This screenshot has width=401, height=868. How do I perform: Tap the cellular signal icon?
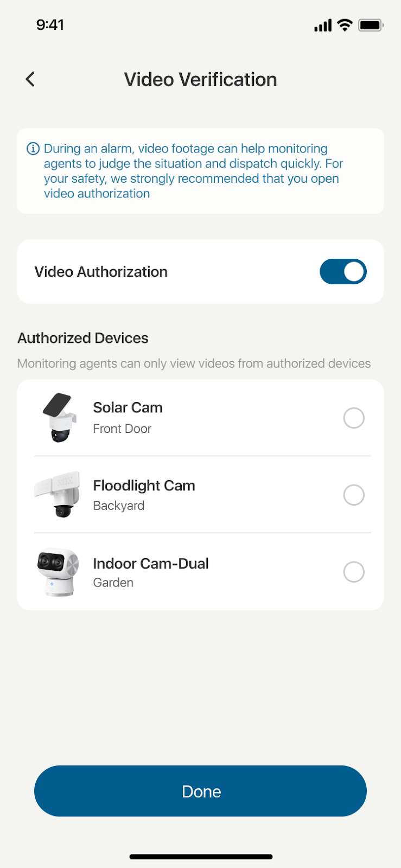coord(323,25)
